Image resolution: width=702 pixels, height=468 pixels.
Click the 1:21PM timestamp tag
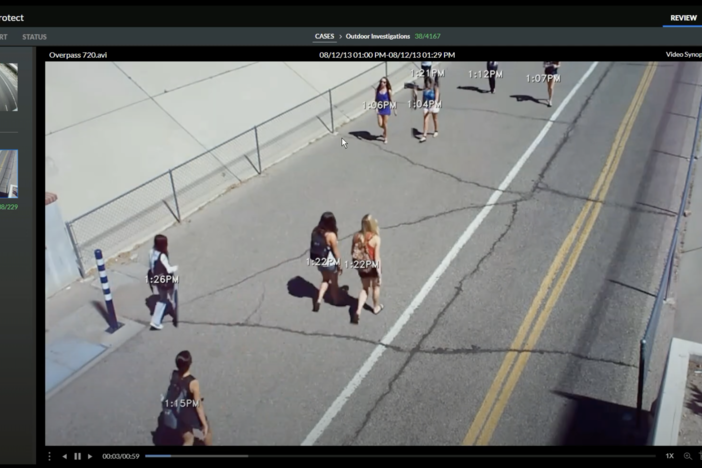click(428, 73)
